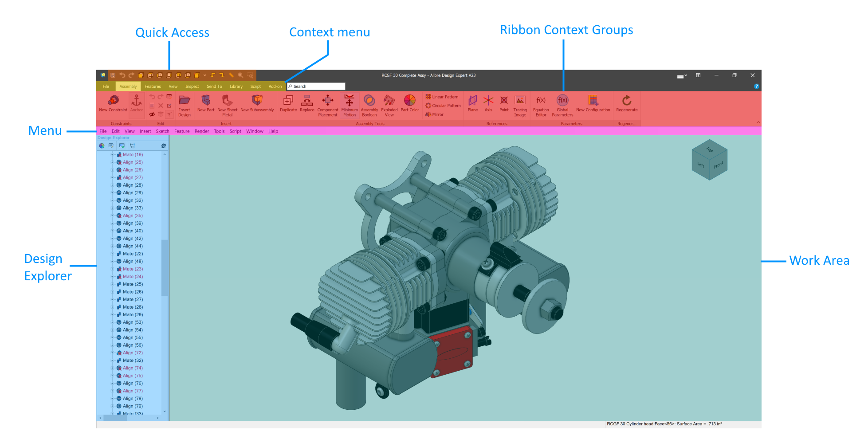Open the Tracing Image tool
Viewport: 868px width, 443px height.
click(x=520, y=106)
